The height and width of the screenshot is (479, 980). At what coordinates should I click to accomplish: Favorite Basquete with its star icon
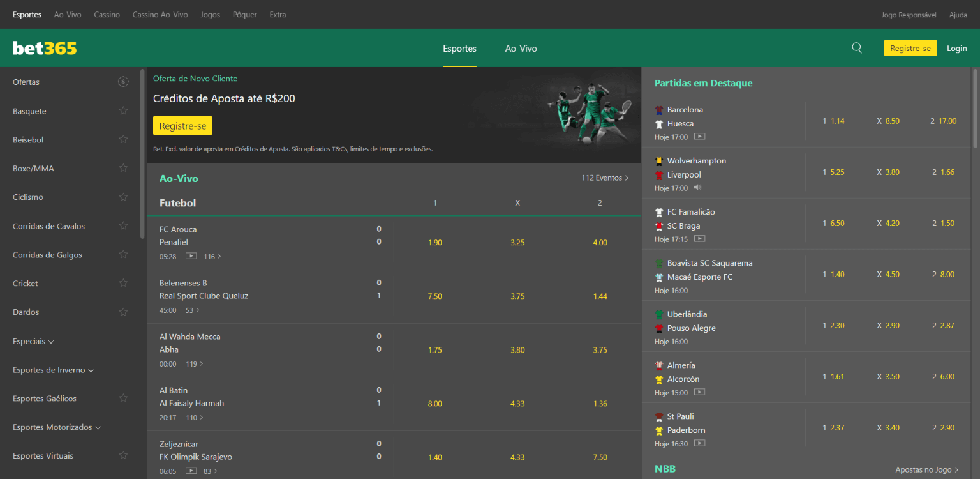[x=123, y=110]
